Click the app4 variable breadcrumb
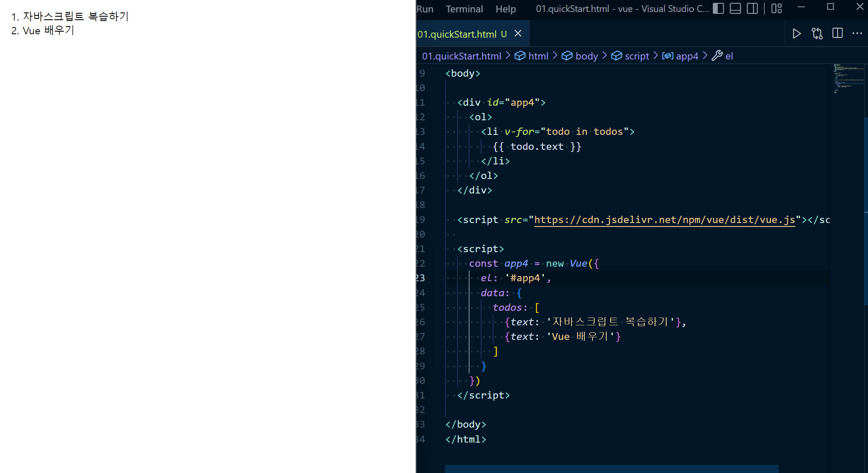 [x=686, y=56]
